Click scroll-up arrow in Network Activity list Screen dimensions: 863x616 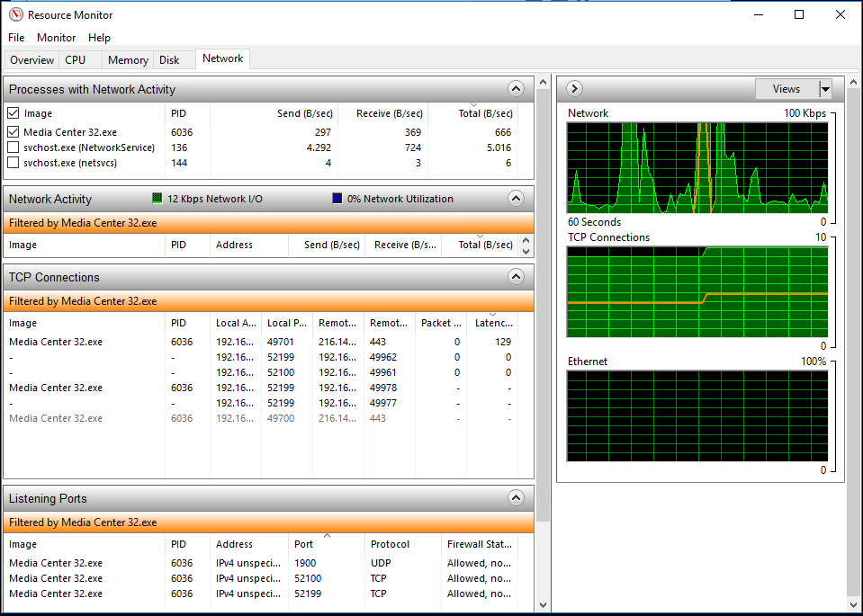pyautogui.click(x=526, y=240)
